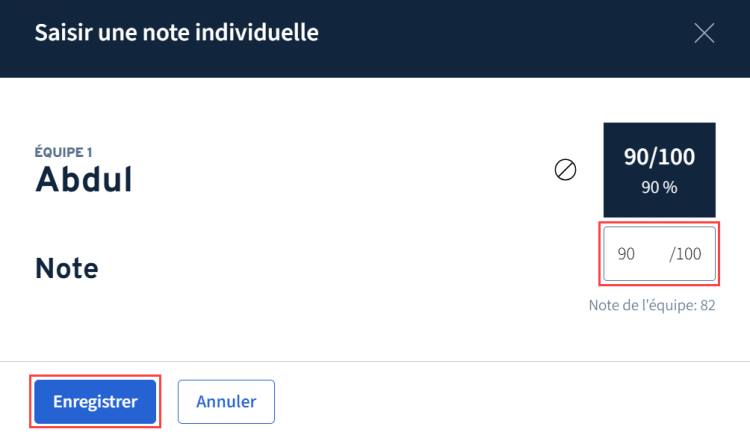Cancel using the Annuler button
This screenshot has height=447, width=750.
[x=226, y=402]
